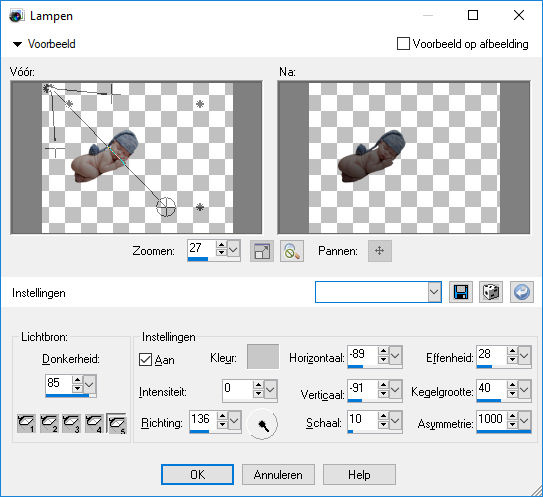This screenshot has height=497, width=543.
Task: Toggle the preview magnifier icon
Action: click(292, 251)
